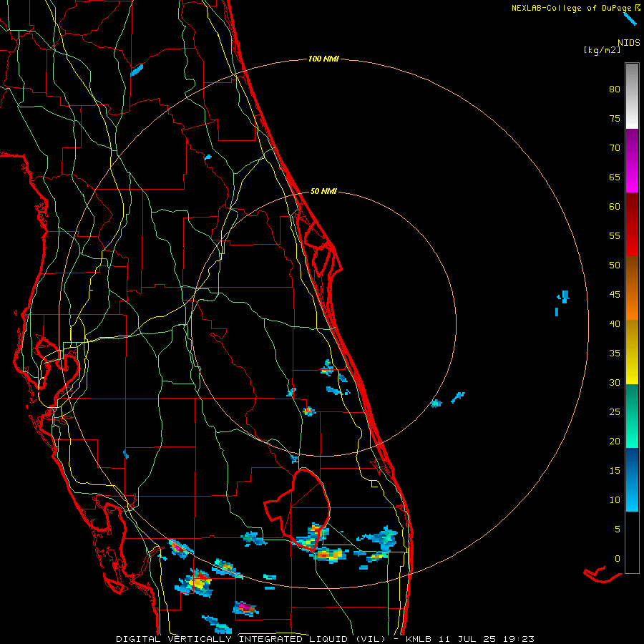The height and width of the screenshot is (644, 644).
Task: Pick the blue segment of the color bar
Action: (x=632, y=479)
